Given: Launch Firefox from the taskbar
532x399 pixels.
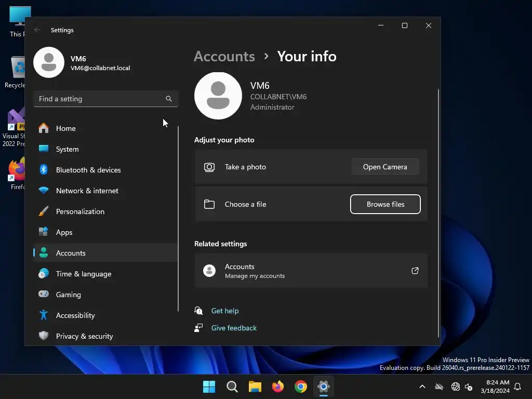Looking at the screenshot, I should pyautogui.click(x=278, y=387).
